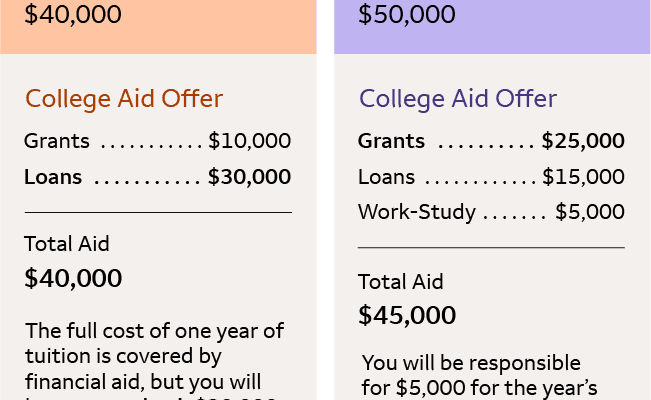Click the bold $45,000 total aid amount
Screen dimensions: 651x400
tap(407, 315)
